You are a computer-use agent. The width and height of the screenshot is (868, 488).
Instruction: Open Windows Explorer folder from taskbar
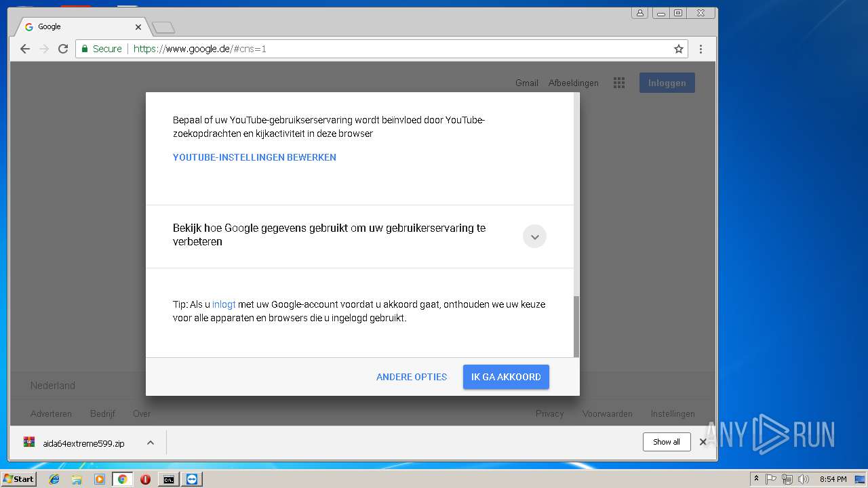coord(77,479)
